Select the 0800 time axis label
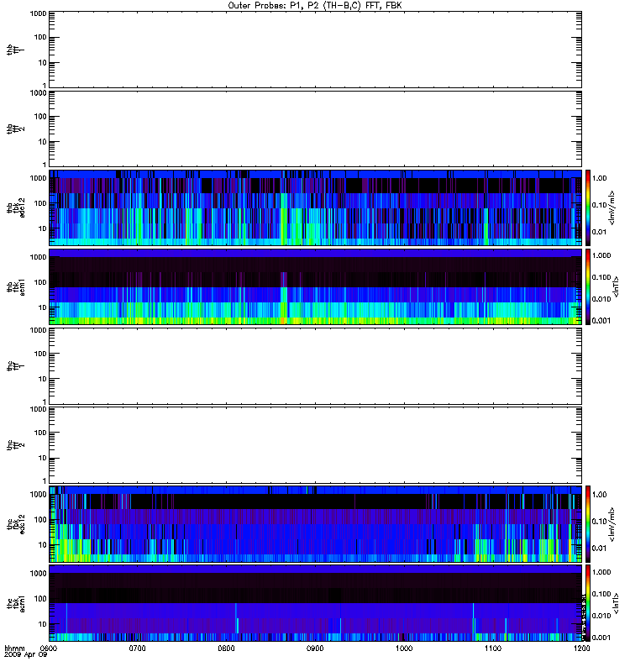This screenshot has width=630, height=672. (x=226, y=648)
